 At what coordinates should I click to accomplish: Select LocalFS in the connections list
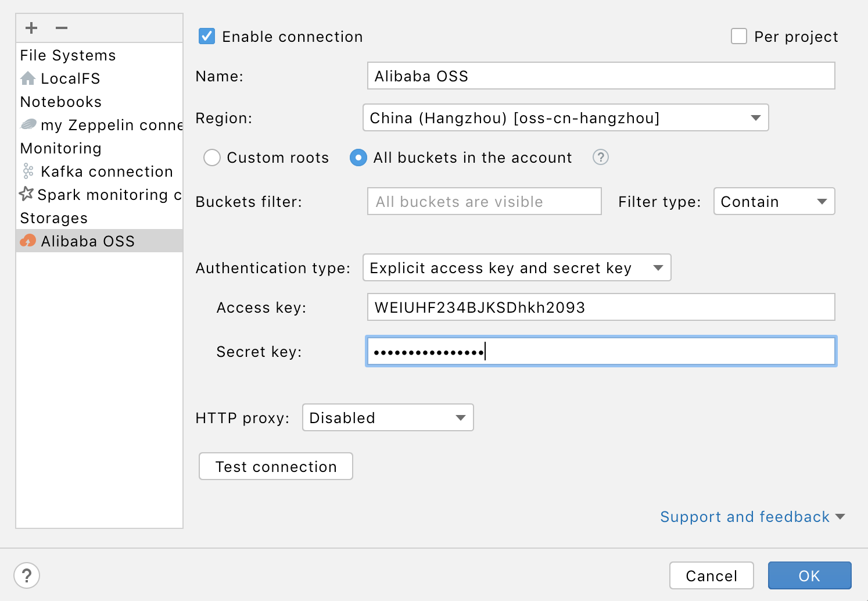point(99,78)
